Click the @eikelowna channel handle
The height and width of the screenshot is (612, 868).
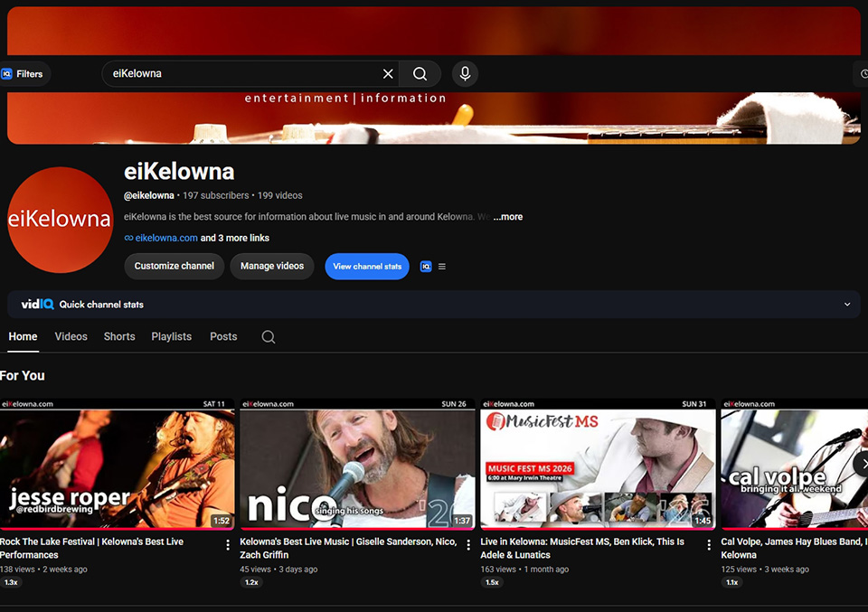149,195
